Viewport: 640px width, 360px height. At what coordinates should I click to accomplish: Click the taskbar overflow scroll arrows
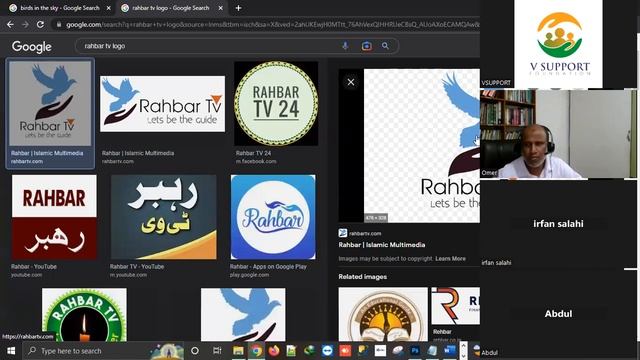click(463, 351)
